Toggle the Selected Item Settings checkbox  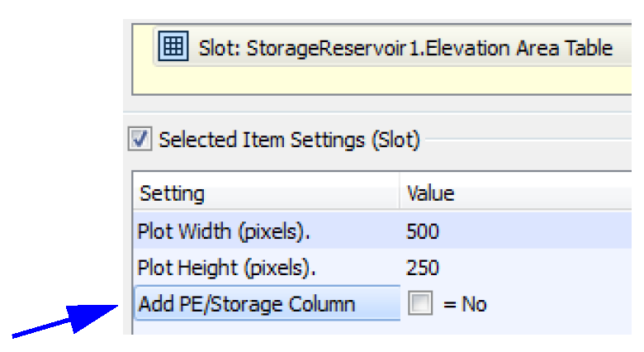[x=140, y=140]
